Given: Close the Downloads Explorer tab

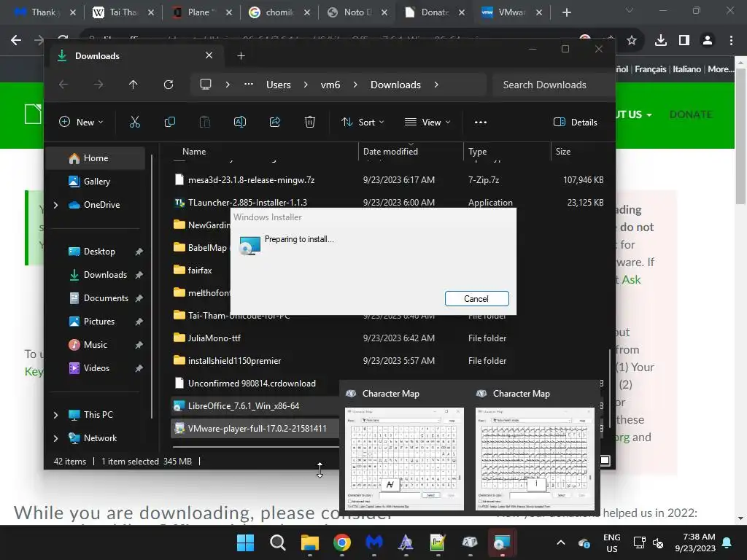Looking at the screenshot, I should pos(209,55).
